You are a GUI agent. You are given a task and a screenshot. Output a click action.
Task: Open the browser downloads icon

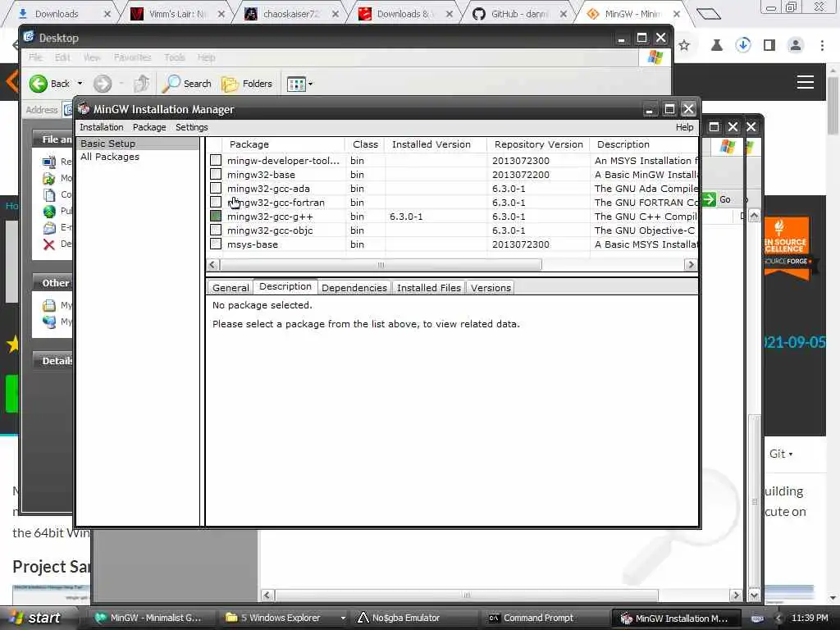[742, 46]
